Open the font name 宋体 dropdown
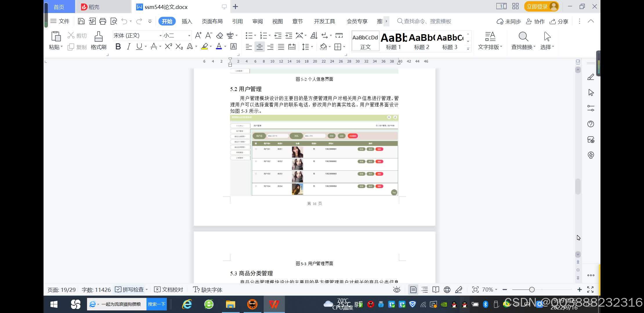The width and height of the screenshot is (644, 313). (160, 35)
